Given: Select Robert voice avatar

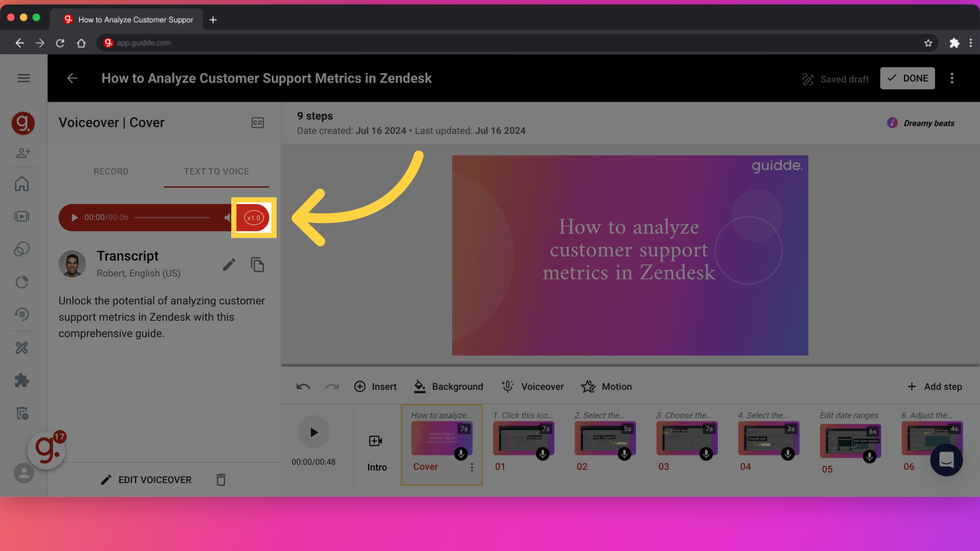Looking at the screenshot, I should [72, 264].
